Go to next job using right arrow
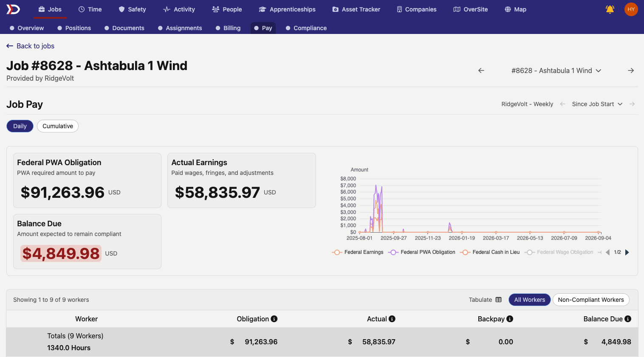The image size is (644, 357). 631,70
